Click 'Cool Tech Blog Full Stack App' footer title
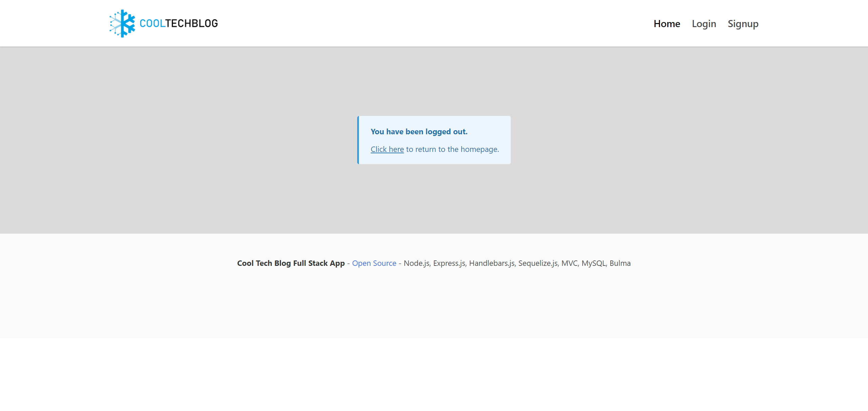This screenshot has width=868, height=411. [x=291, y=263]
